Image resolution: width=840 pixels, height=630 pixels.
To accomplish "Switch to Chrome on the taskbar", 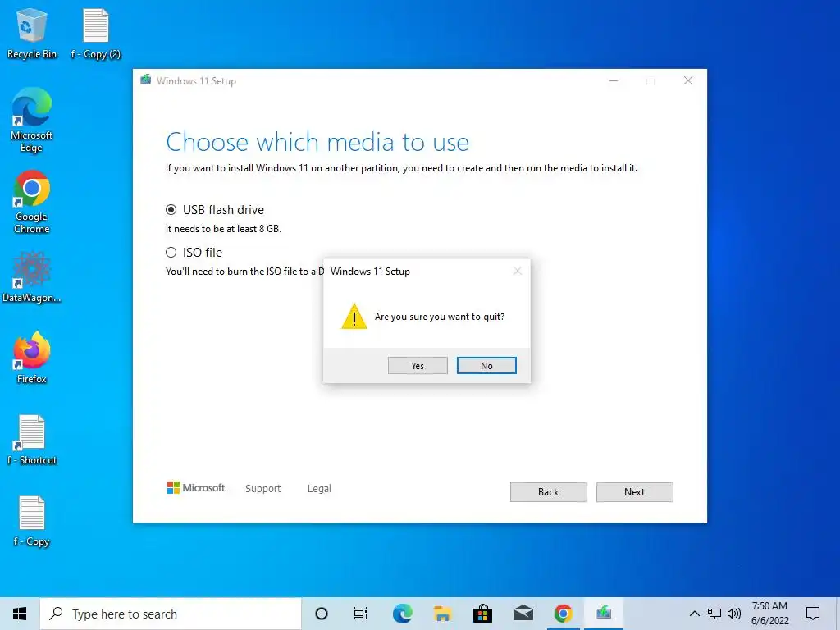I will [563, 614].
